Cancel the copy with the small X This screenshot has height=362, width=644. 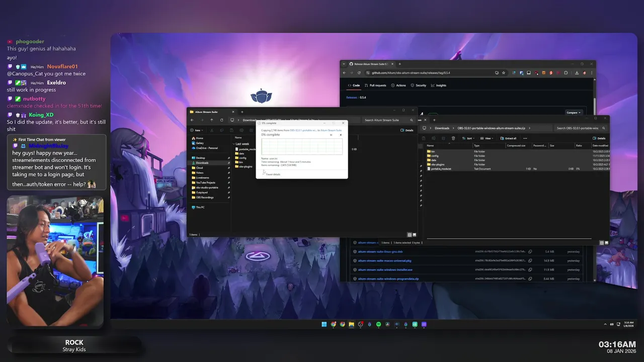pos(341,135)
